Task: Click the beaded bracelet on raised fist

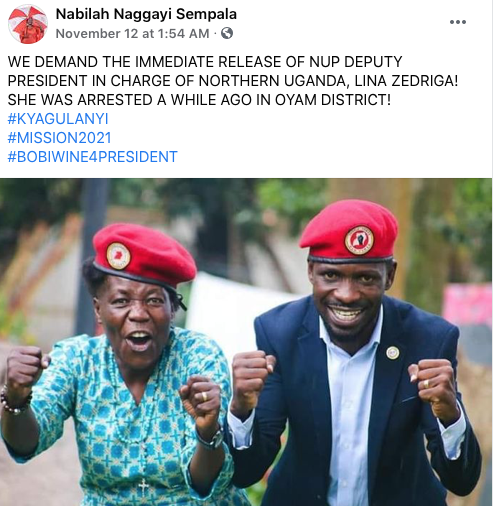Action: point(14,401)
